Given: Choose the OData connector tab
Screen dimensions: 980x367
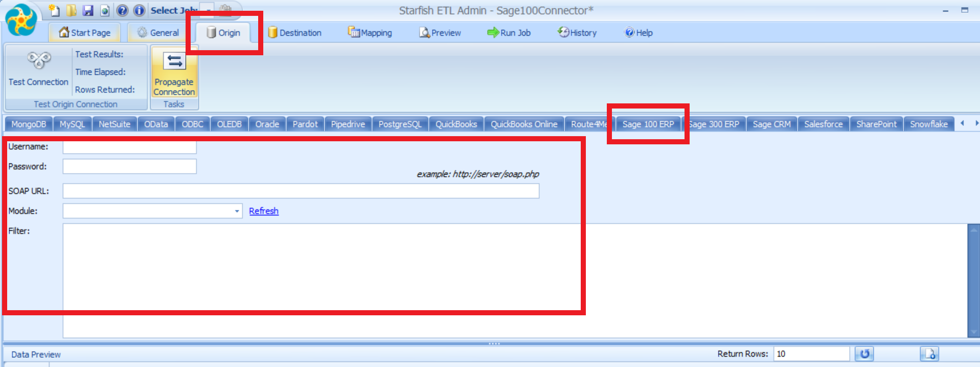Looking at the screenshot, I should tap(156, 124).
